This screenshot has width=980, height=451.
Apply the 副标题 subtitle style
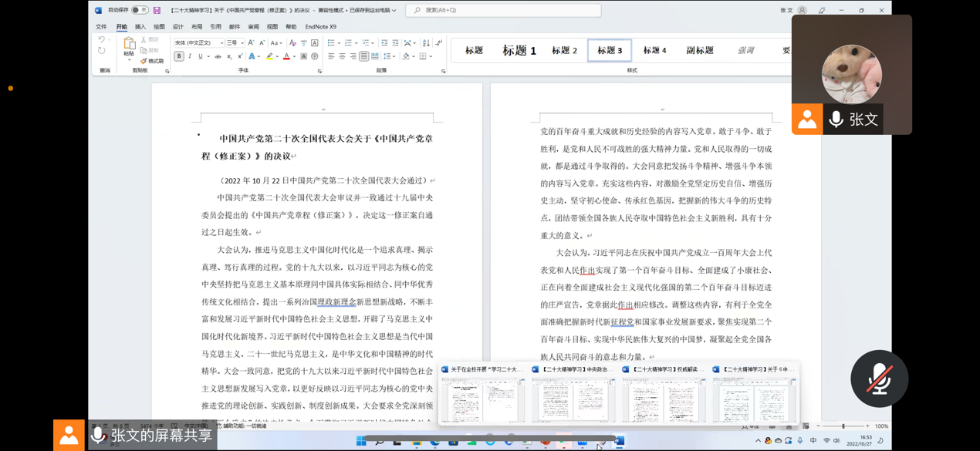point(699,50)
